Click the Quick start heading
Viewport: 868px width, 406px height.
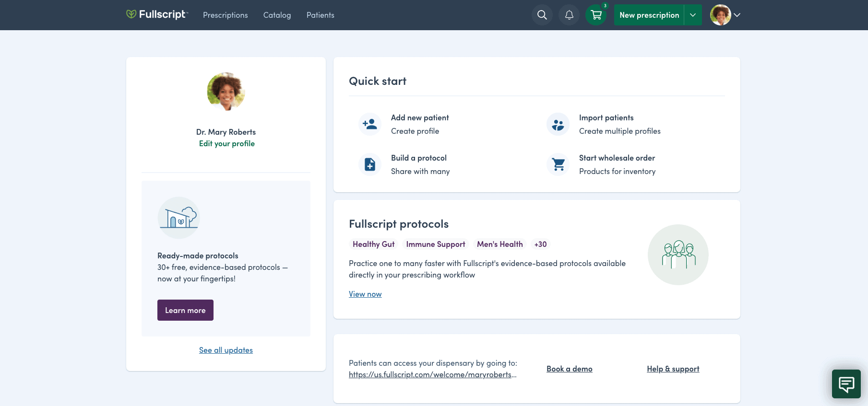pos(378,81)
